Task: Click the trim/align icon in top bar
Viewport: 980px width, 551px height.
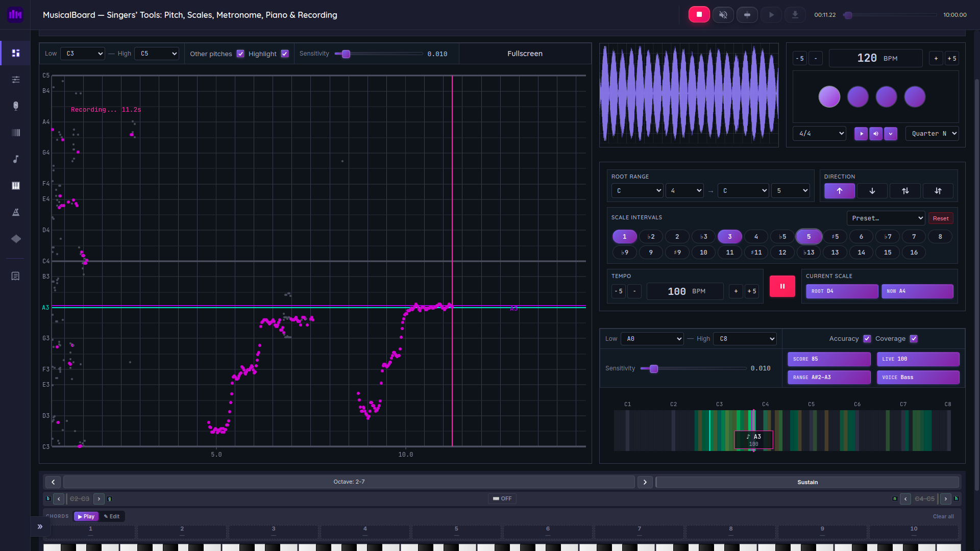Action: [x=747, y=15]
